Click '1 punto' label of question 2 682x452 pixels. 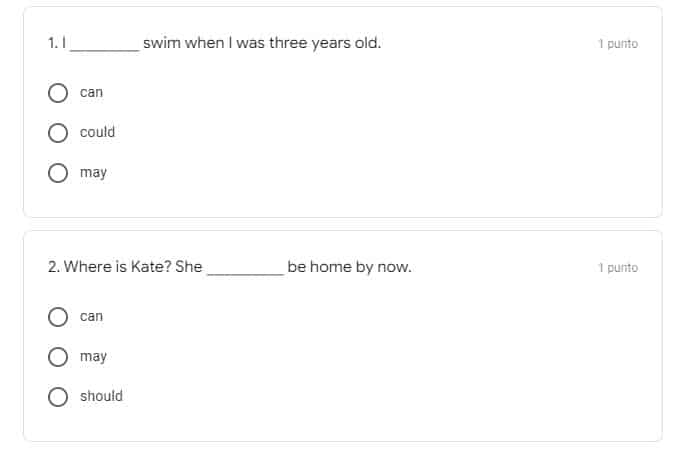pos(618,268)
